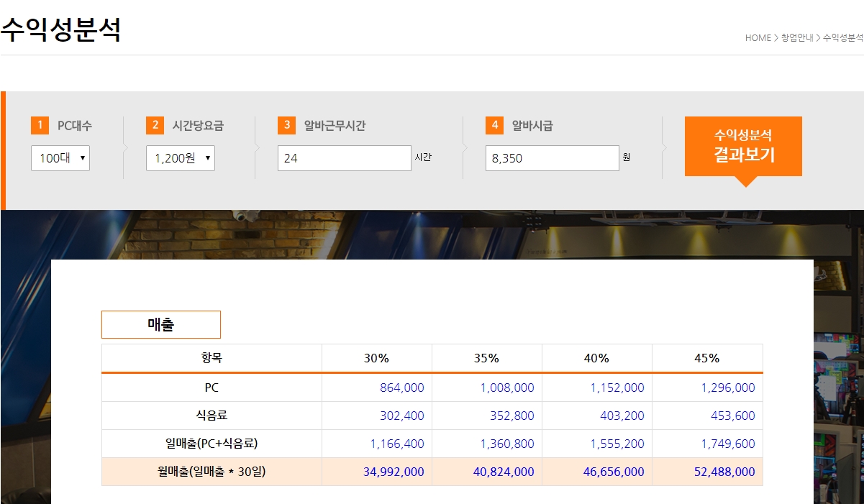Open the PC대수 dropdown showing 100대
This screenshot has height=504, width=864.
pyautogui.click(x=60, y=158)
